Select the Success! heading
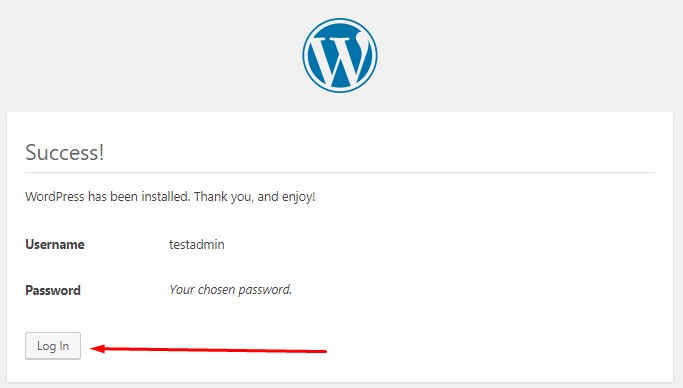 click(x=64, y=152)
